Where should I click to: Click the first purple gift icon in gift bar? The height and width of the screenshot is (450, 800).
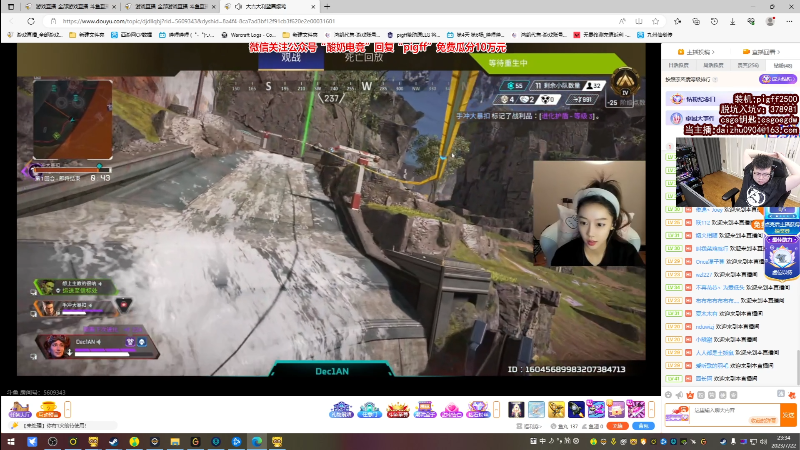click(341, 409)
